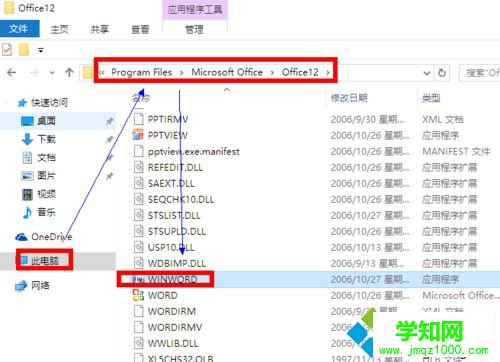Viewport: 500px width, 362px height.
Task: Click the New Folder icon in quick access toolbar
Action: pyautogui.click(x=24, y=50)
